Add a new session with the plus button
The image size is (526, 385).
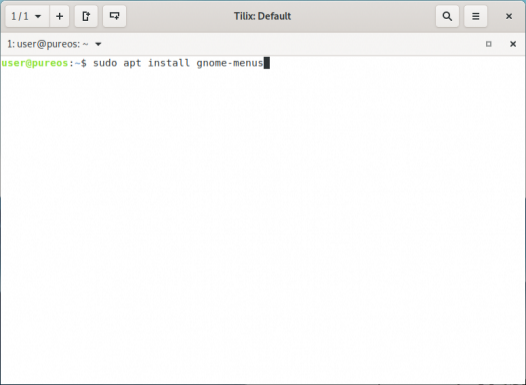pos(59,16)
